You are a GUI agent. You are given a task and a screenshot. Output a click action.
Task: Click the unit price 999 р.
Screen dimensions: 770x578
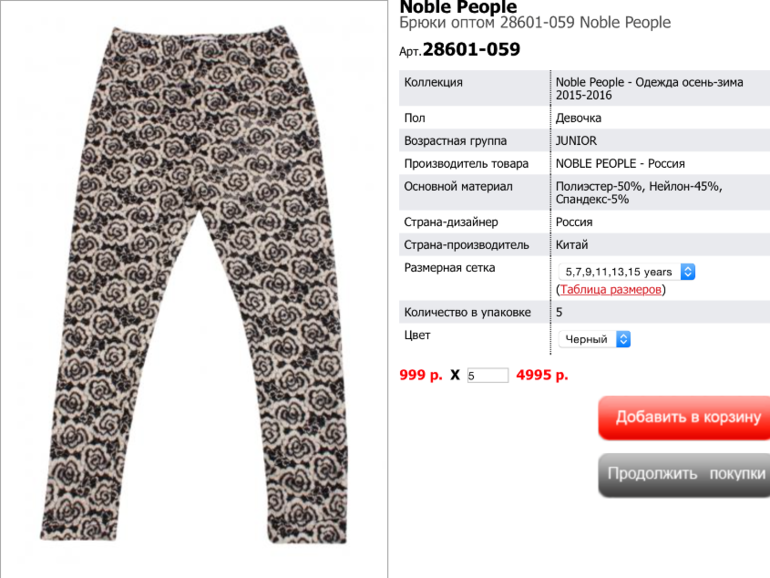click(421, 375)
